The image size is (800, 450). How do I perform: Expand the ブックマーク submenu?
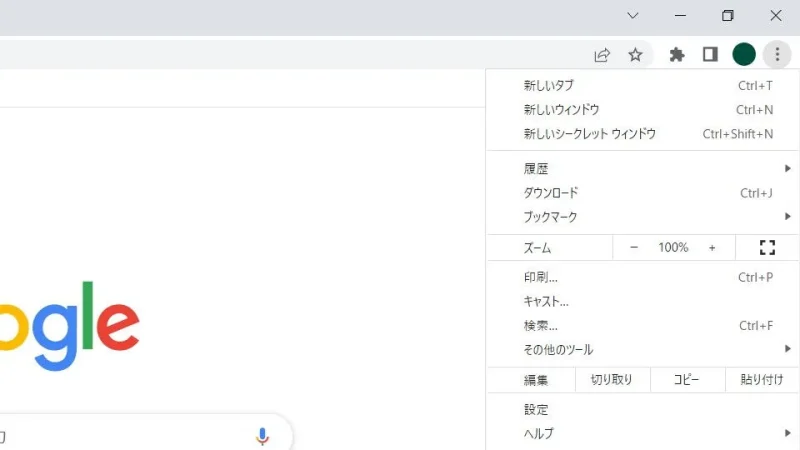click(640, 217)
